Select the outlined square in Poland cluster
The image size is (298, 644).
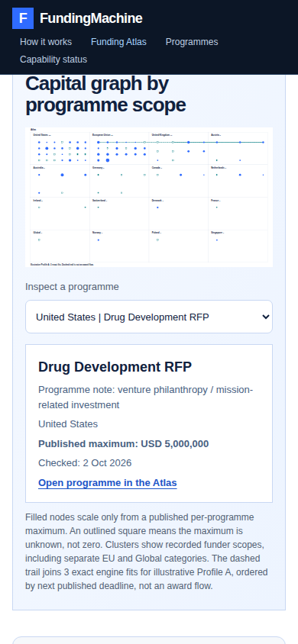pyautogui.click(x=157, y=240)
